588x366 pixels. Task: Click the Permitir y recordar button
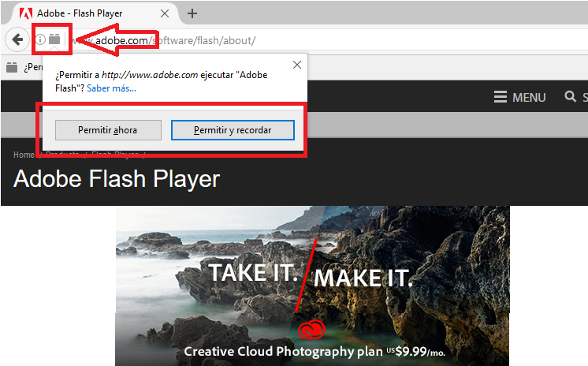(233, 130)
